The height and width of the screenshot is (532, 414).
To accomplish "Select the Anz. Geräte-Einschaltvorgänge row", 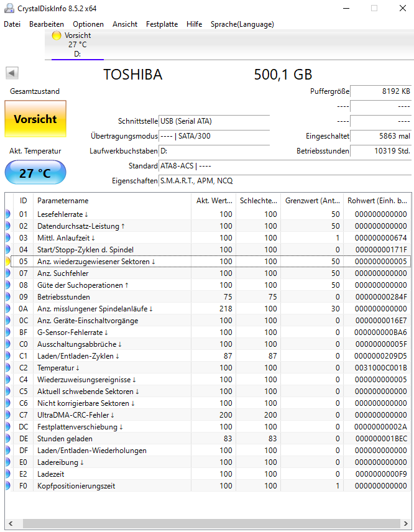I will click(208, 321).
